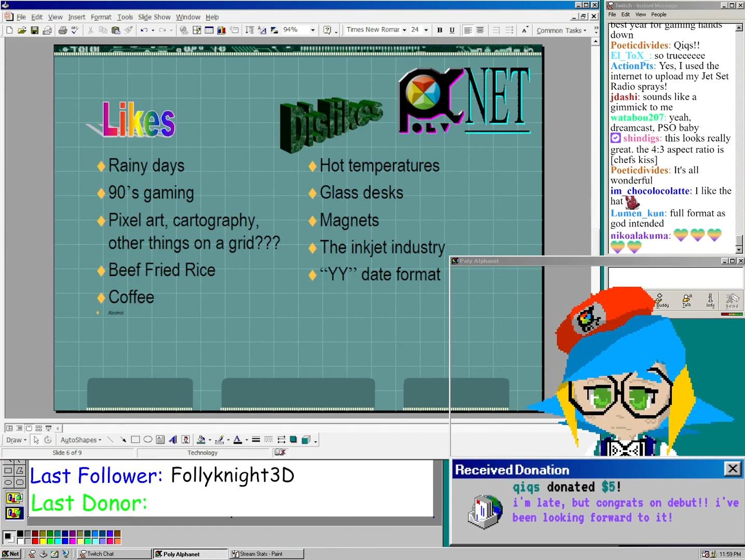Open the Times New Roman font dropdown
Screen dimensions: 745x560
(404, 30)
